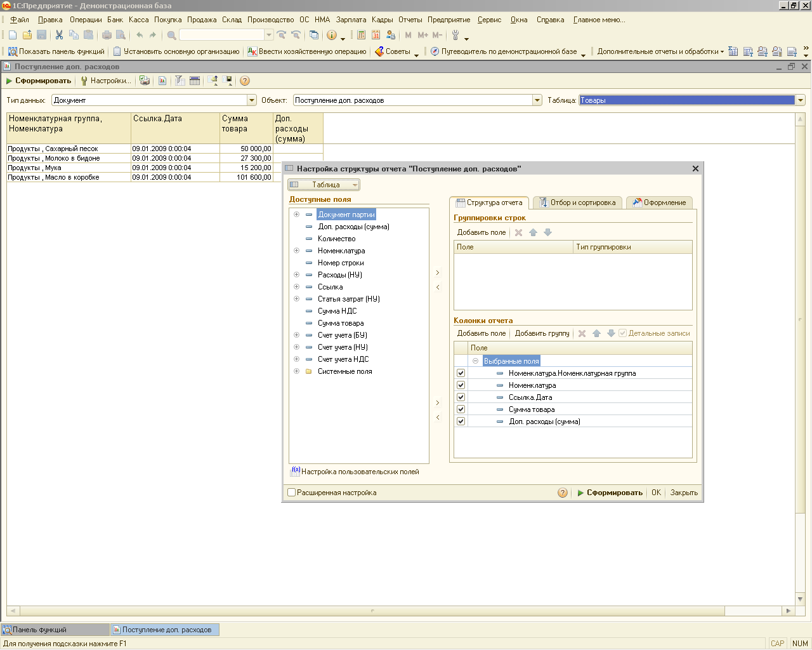The height and width of the screenshot is (650, 812).
Task: Open the Тип данных dropdown list
Action: click(252, 100)
